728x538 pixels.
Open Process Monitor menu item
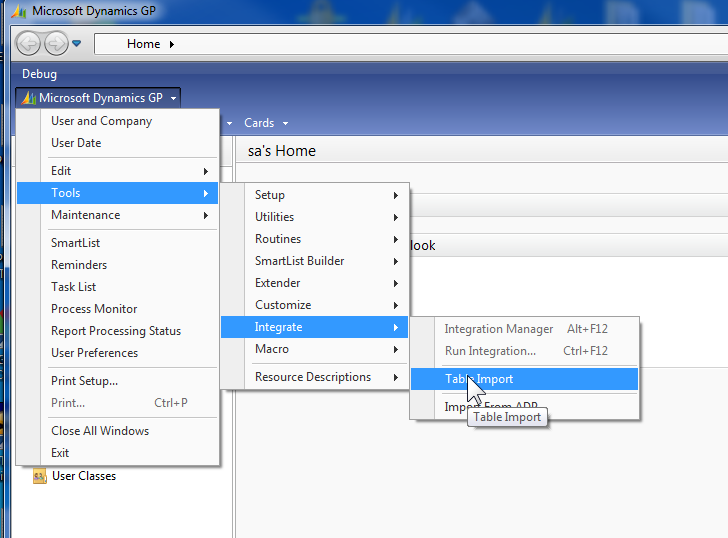(x=117, y=309)
